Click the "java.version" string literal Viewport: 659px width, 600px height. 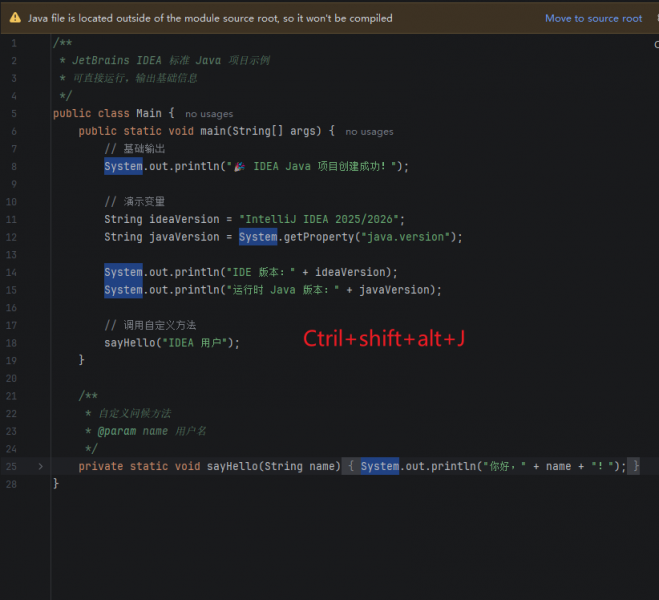coord(405,237)
